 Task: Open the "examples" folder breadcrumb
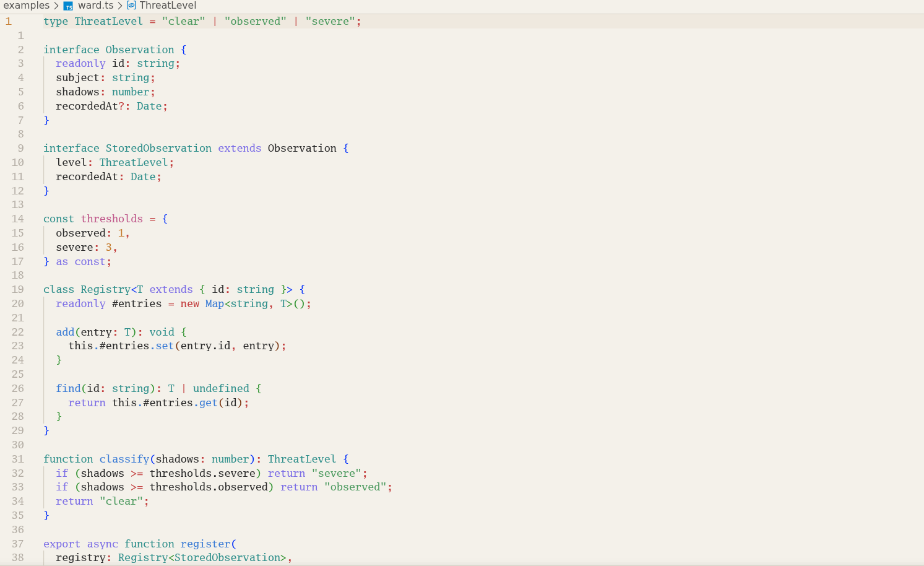(27, 6)
